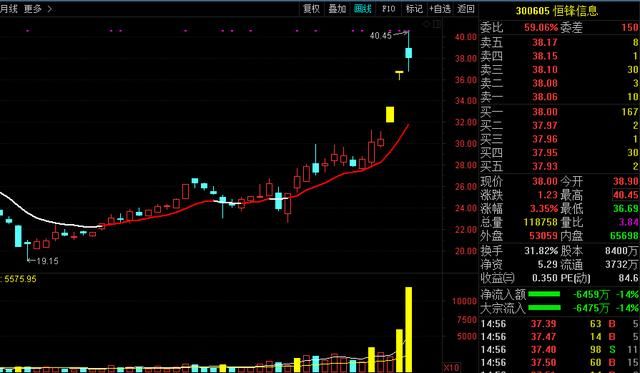640x373 pixels.
Task: Click the 总量 value 118758
Action: click(x=540, y=222)
